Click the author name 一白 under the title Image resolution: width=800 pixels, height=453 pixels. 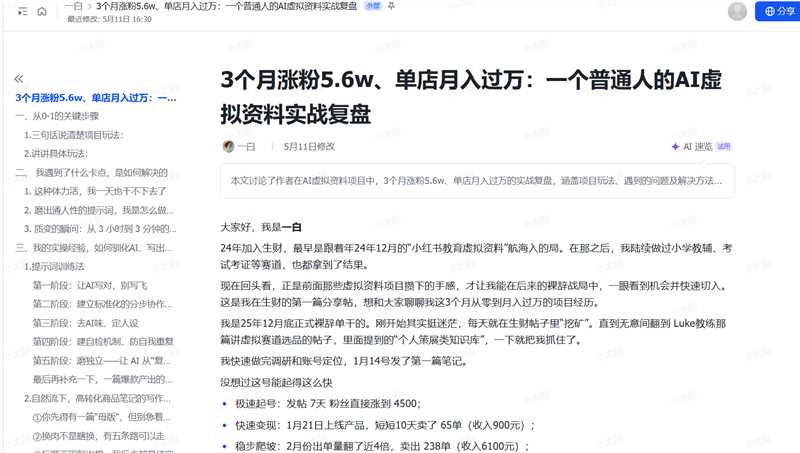pos(246,147)
